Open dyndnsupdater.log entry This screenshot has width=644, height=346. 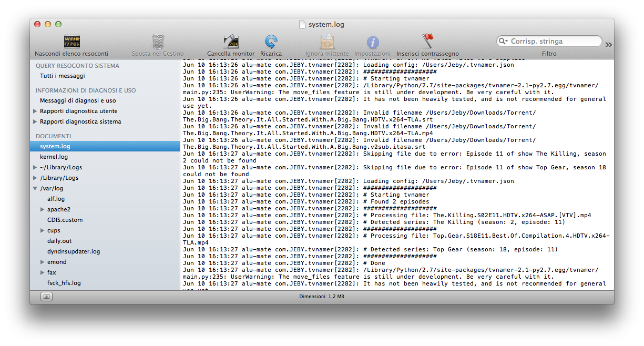coord(73,251)
